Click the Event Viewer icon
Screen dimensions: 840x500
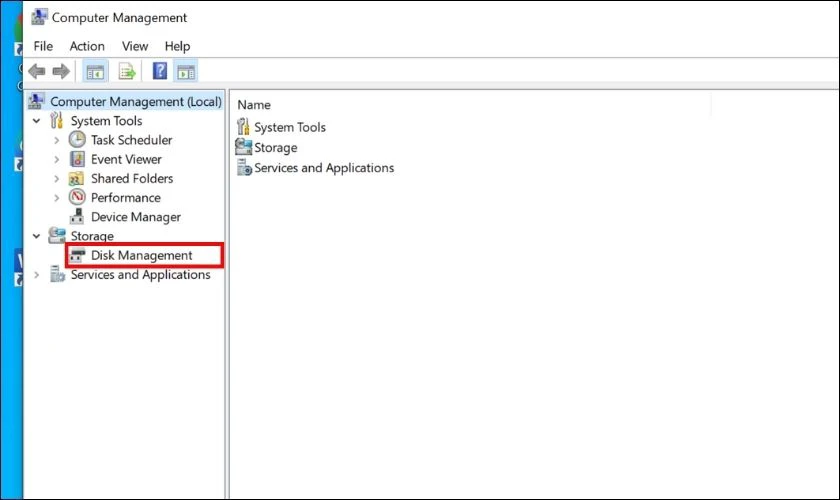click(x=77, y=159)
